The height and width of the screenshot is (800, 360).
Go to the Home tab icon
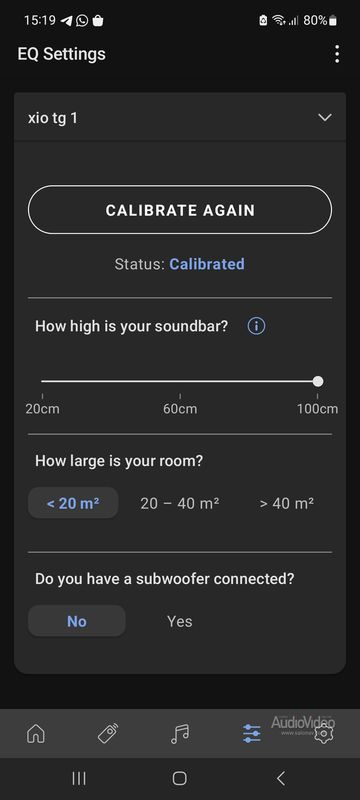36,734
